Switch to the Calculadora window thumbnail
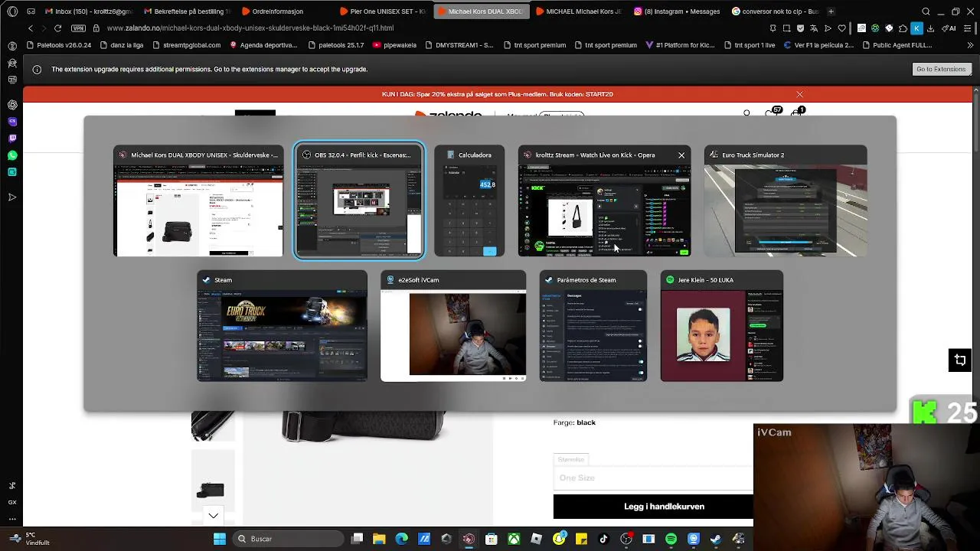 pyautogui.click(x=469, y=201)
